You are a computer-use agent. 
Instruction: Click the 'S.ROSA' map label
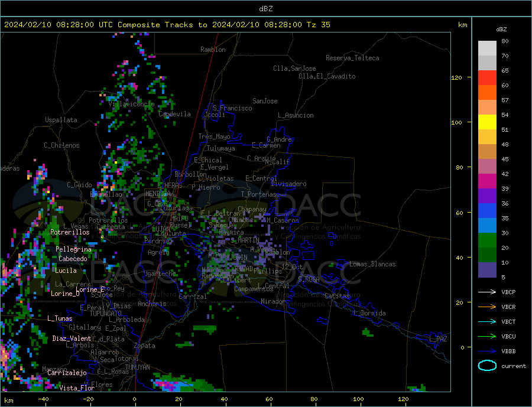(x=309, y=279)
